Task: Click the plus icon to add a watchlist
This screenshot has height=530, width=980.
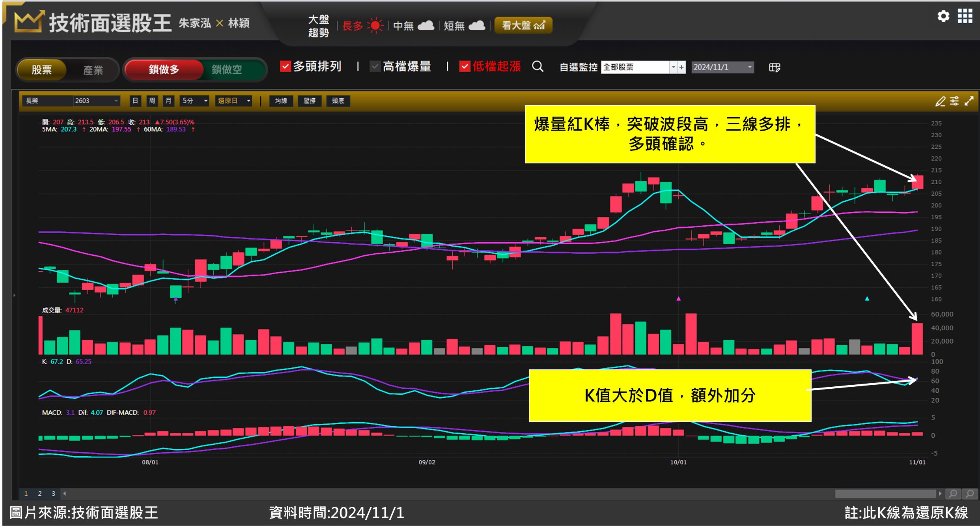Action: click(682, 67)
